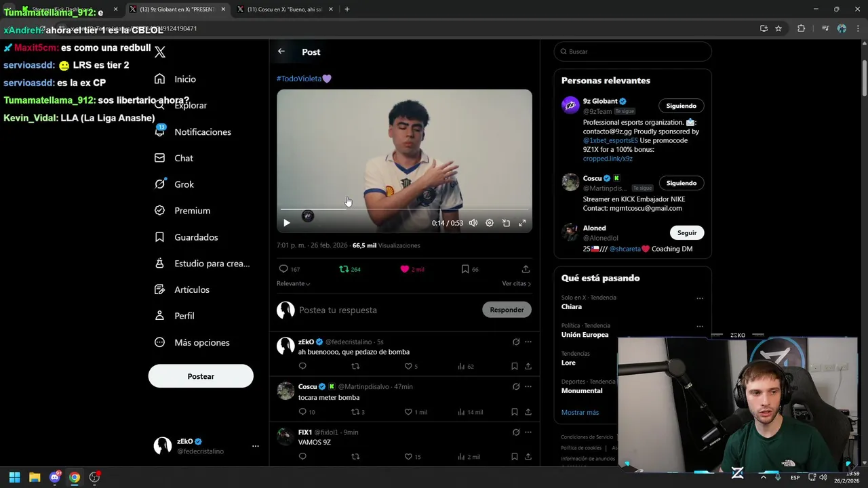Image resolution: width=868 pixels, height=488 pixels.
Task: Open the Guardados bookmark icon
Action: (159, 237)
